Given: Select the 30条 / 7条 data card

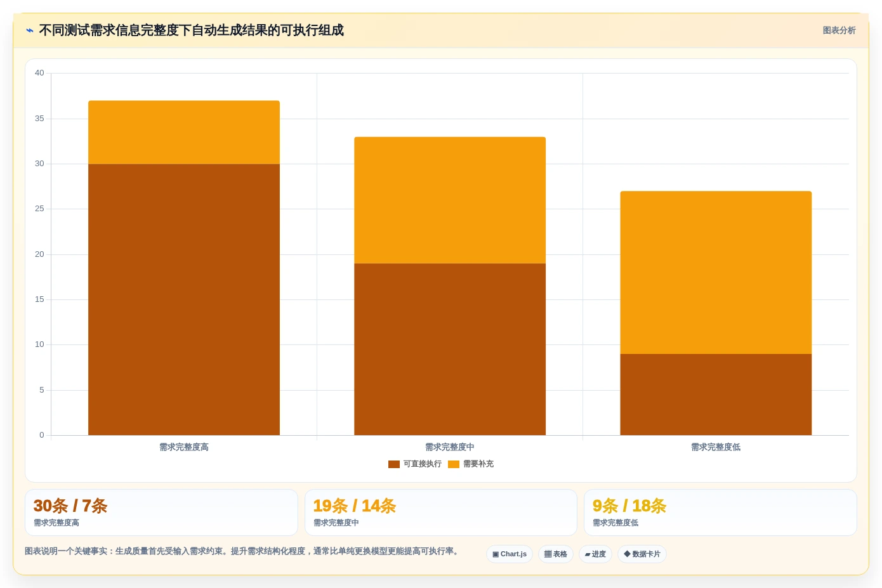Looking at the screenshot, I should (x=161, y=513).
